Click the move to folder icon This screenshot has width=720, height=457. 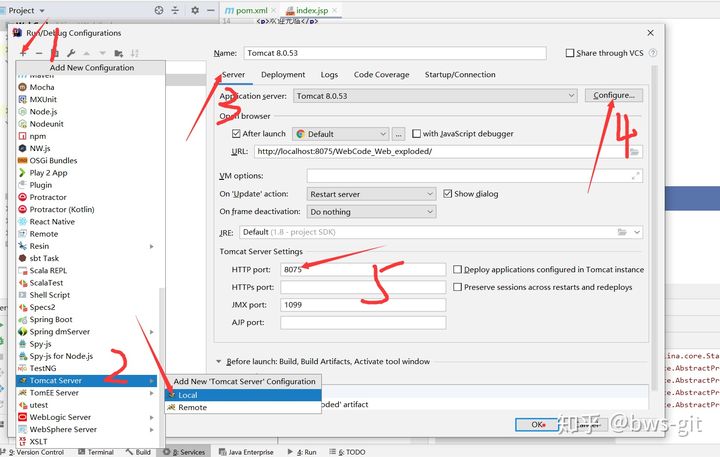[118, 53]
